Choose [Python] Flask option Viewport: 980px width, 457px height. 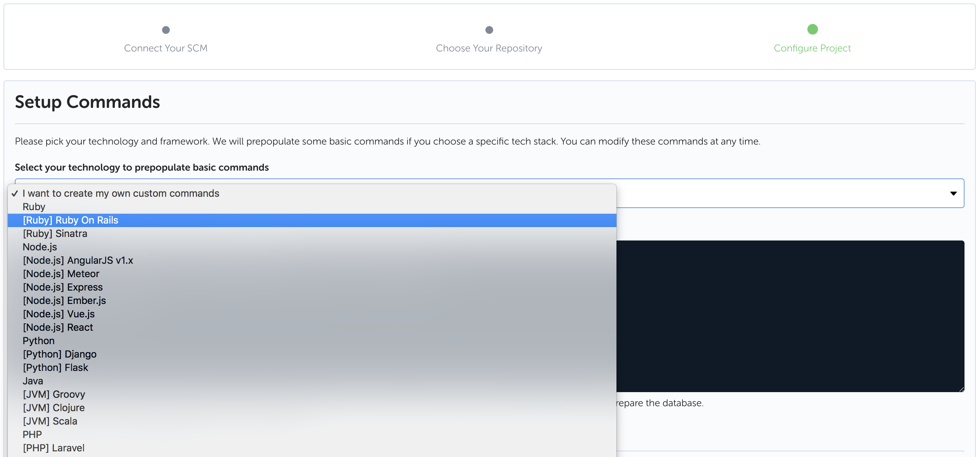(x=312, y=367)
